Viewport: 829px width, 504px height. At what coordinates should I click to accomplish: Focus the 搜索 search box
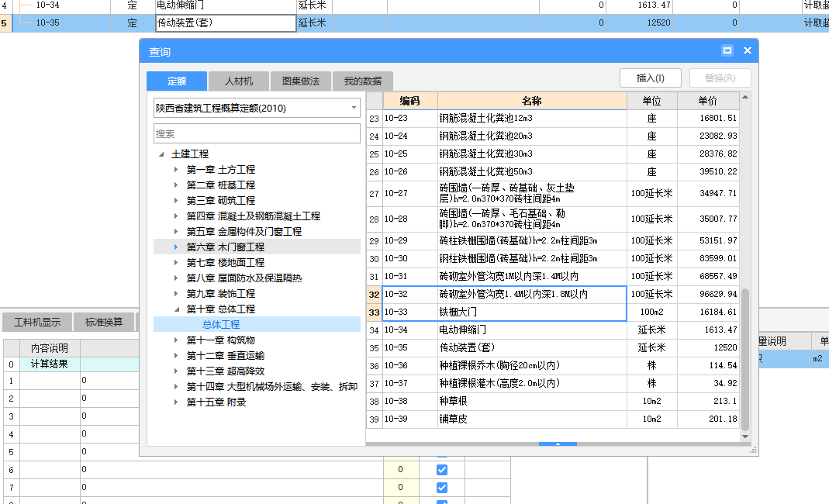[257, 134]
